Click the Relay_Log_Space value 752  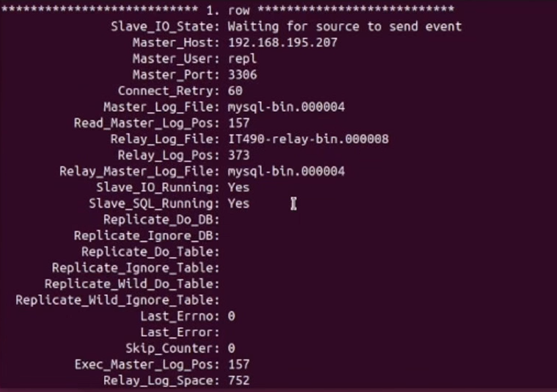point(238,381)
